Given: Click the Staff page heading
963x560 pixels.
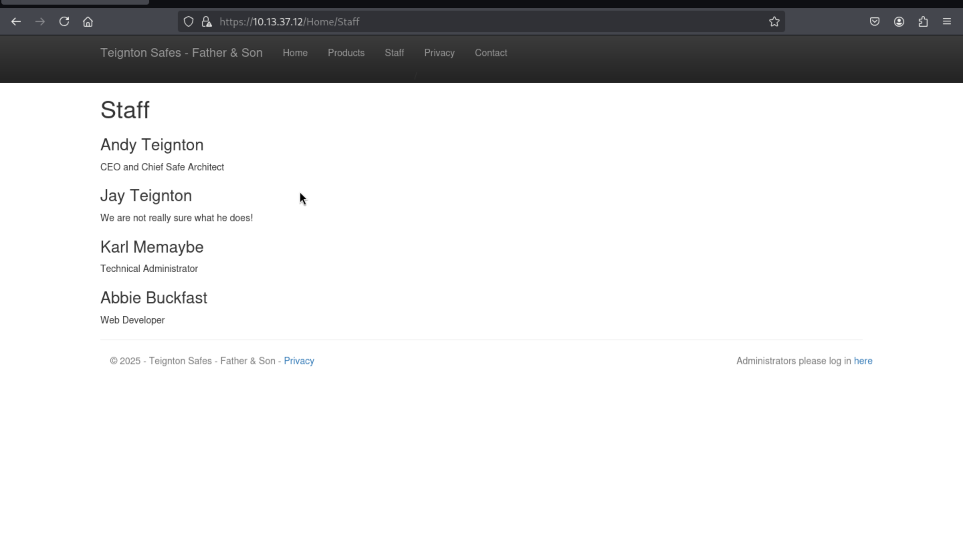Looking at the screenshot, I should point(125,110).
